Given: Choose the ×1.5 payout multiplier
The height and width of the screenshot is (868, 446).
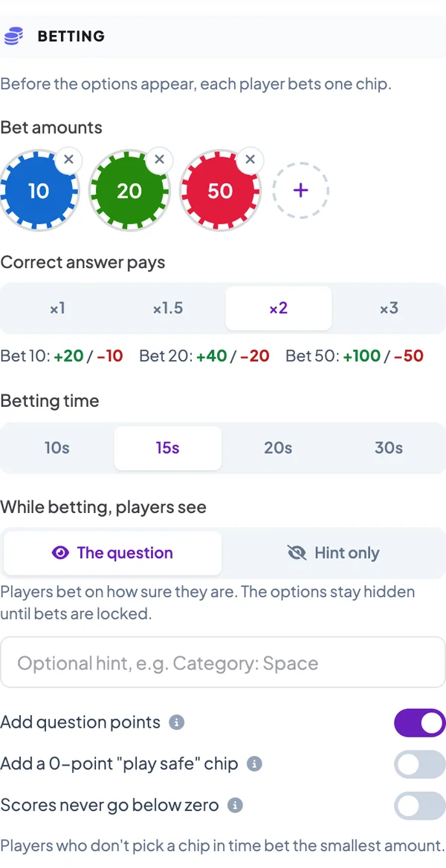Looking at the screenshot, I should (168, 308).
